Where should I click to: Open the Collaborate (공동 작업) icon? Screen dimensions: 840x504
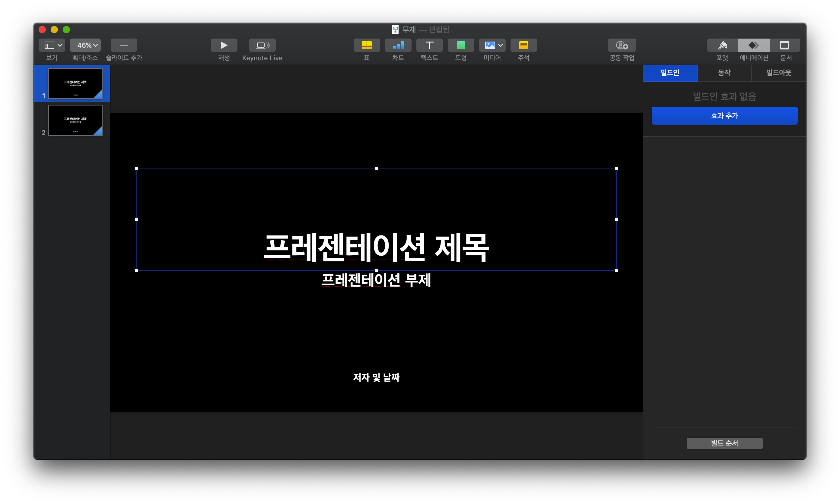click(x=622, y=45)
